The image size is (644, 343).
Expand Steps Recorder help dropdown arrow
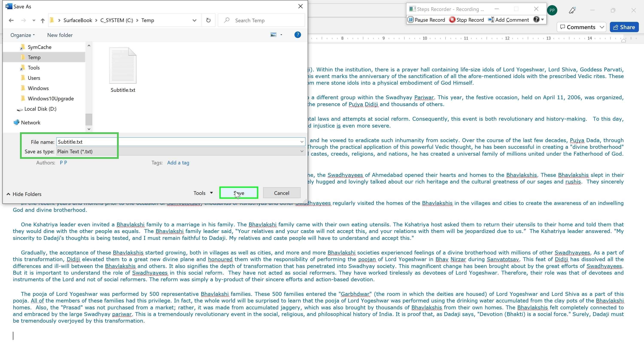(x=542, y=20)
